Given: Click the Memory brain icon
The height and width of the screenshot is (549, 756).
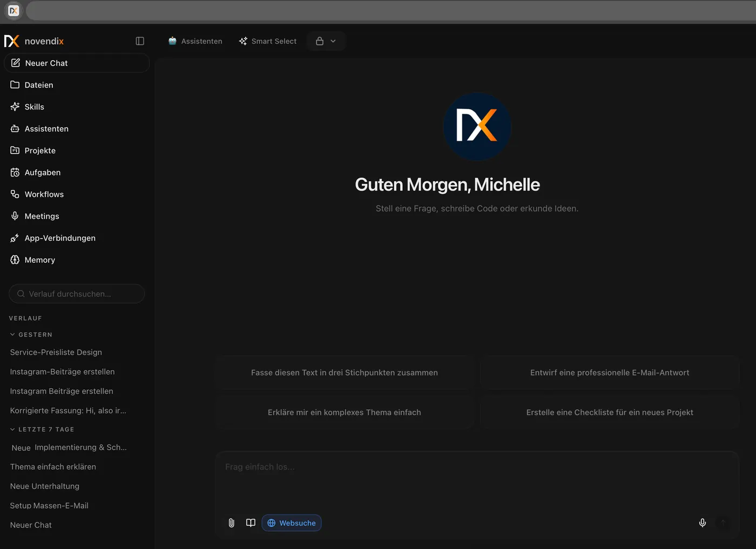Looking at the screenshot, I should (x=15, y=260).
